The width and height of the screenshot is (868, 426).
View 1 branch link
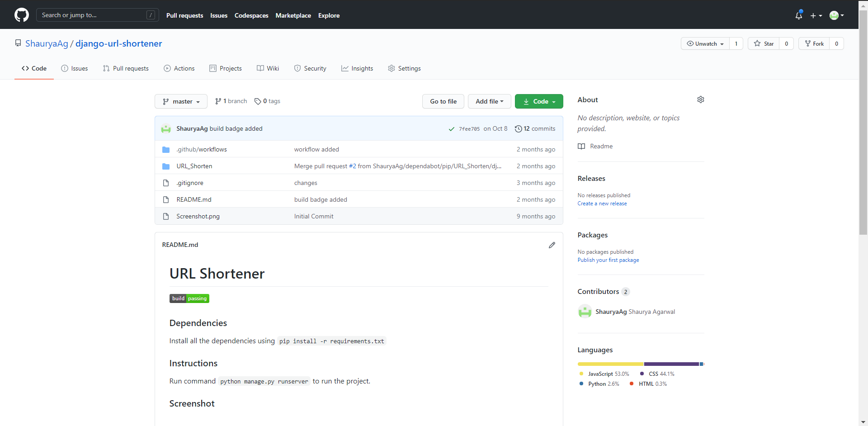pos(231,101)
